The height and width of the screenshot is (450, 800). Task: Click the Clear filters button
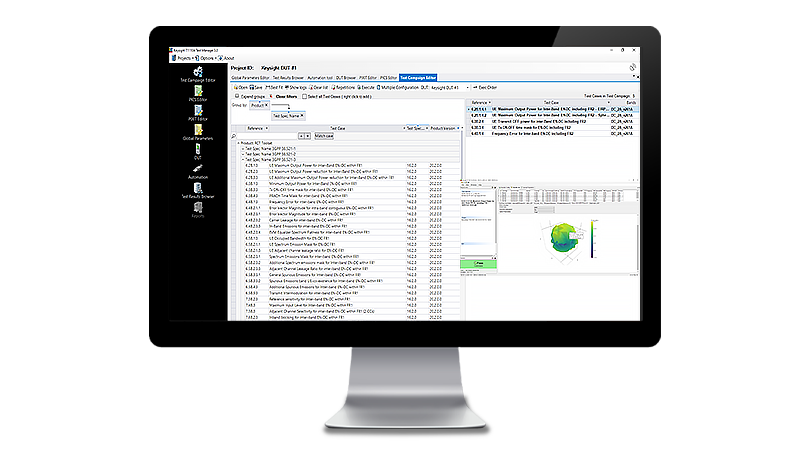(280, 96)
